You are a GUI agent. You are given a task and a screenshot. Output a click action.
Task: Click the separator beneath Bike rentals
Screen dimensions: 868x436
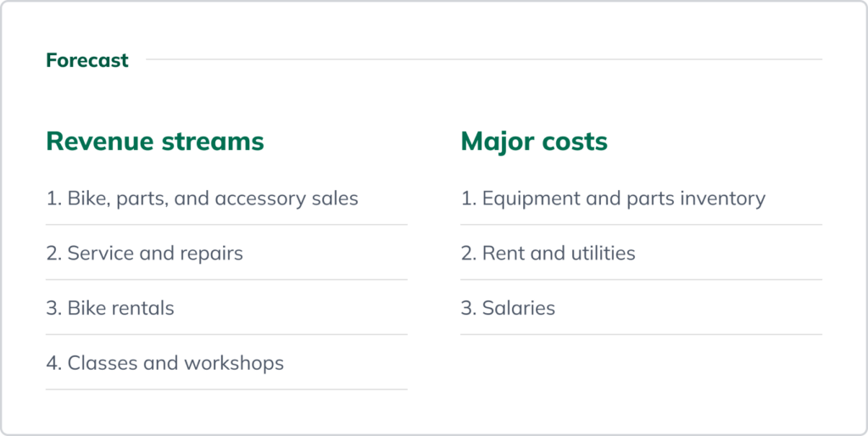point(226,334)
